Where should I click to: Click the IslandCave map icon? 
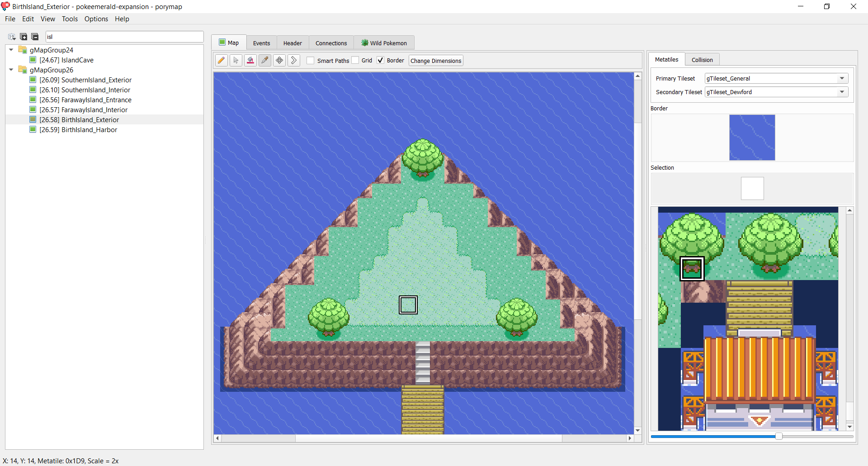coord(33,60)
